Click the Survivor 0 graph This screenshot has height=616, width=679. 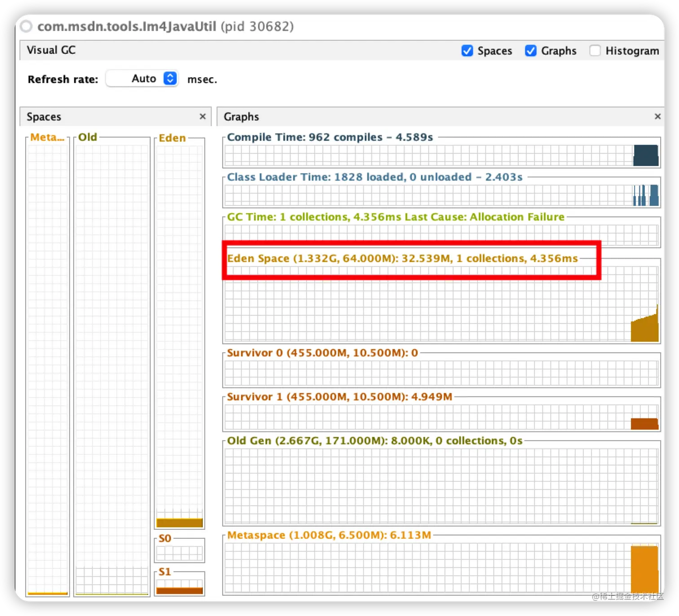pyautogui.click(x=441, y=374)
